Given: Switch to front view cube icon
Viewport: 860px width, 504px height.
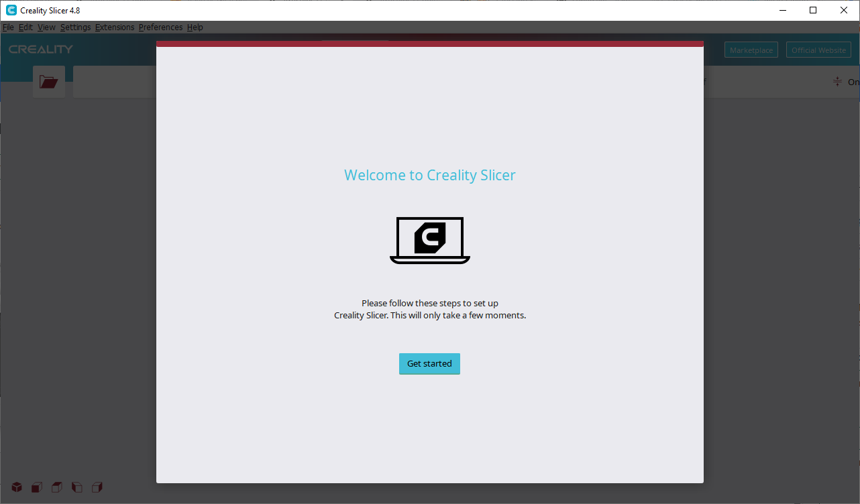Looking at the screenshot, I should [37, 487].
